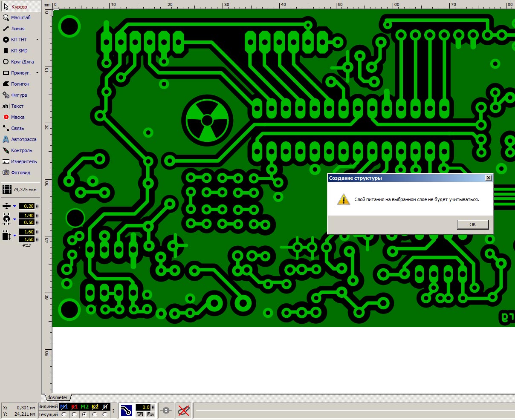Image resolution: width=515 pixels, height=420 pixels.
Task: Select the Связь connection tool
Action: coord(14,128)
